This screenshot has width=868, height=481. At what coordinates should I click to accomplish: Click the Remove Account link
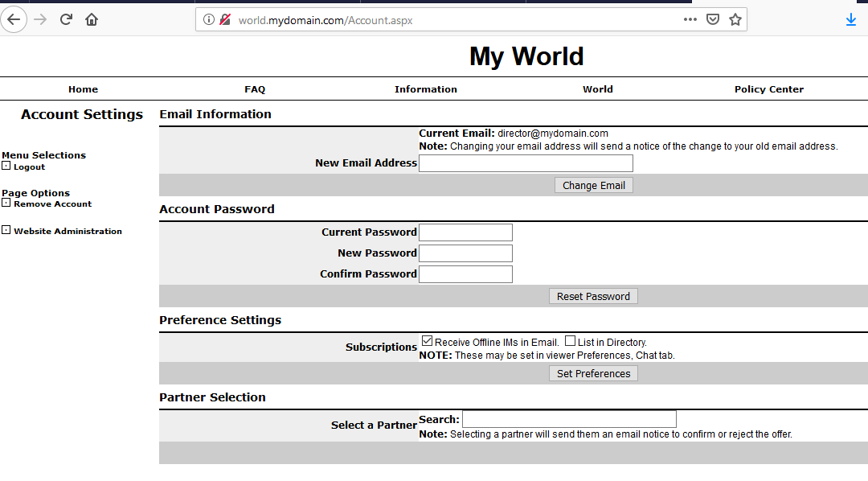pos(52,204)
